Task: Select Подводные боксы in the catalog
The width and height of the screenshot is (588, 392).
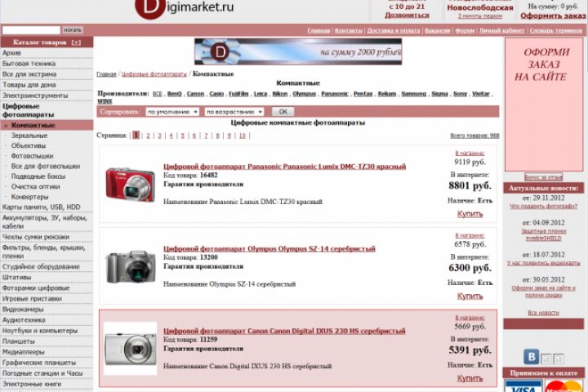Action: pyautogui.click(x=38, y=176)
